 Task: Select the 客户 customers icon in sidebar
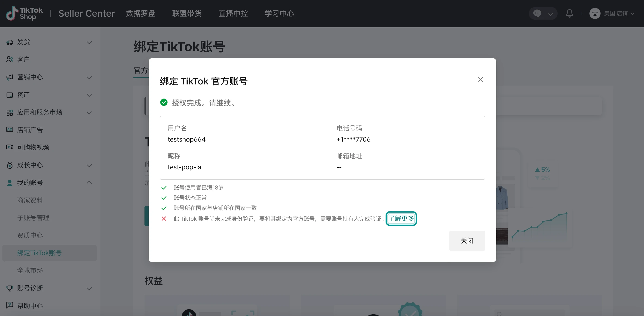(9, 59)
